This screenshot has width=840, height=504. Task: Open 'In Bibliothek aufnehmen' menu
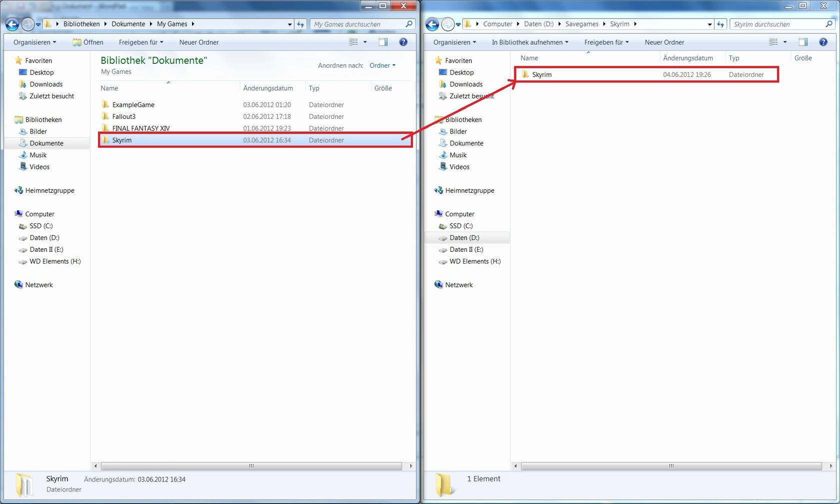(x=529, y=42)
